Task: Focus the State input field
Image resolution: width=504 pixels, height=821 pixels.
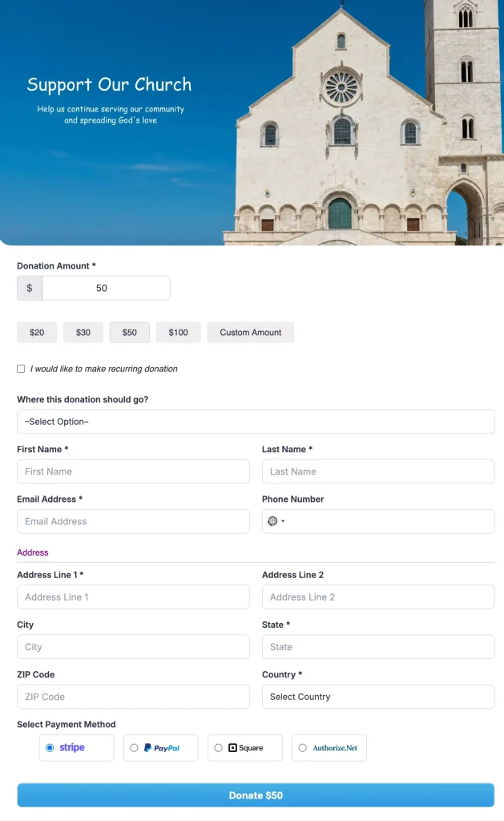Action: point(378,647)
